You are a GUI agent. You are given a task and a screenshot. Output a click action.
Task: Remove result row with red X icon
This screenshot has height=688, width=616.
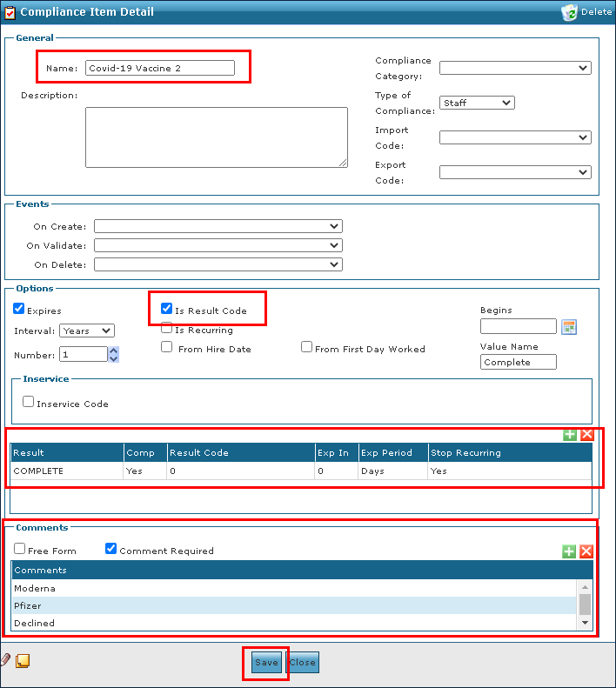(586, 434)
